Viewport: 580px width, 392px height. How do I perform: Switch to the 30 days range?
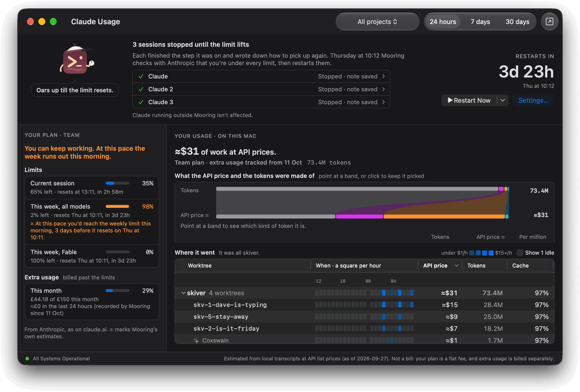pyautogui.click(x=517, y=22)
